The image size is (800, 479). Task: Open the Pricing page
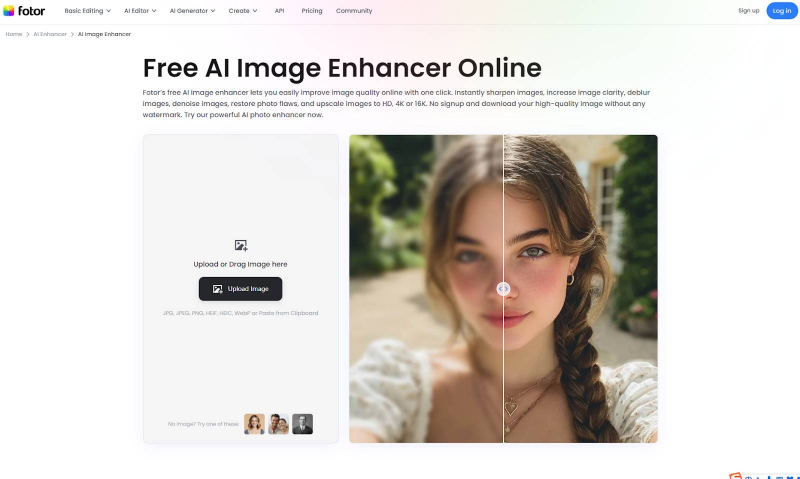pyautogui.click(x=312, y=11)
